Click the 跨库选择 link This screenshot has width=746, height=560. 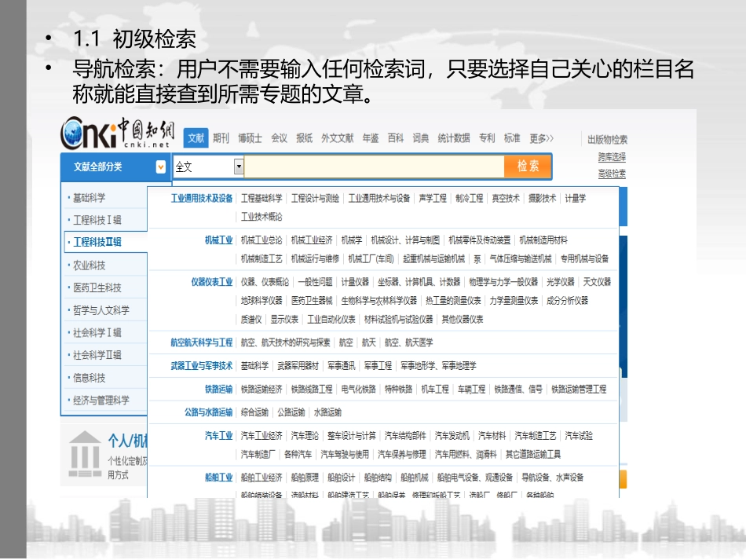coord(612,157)
